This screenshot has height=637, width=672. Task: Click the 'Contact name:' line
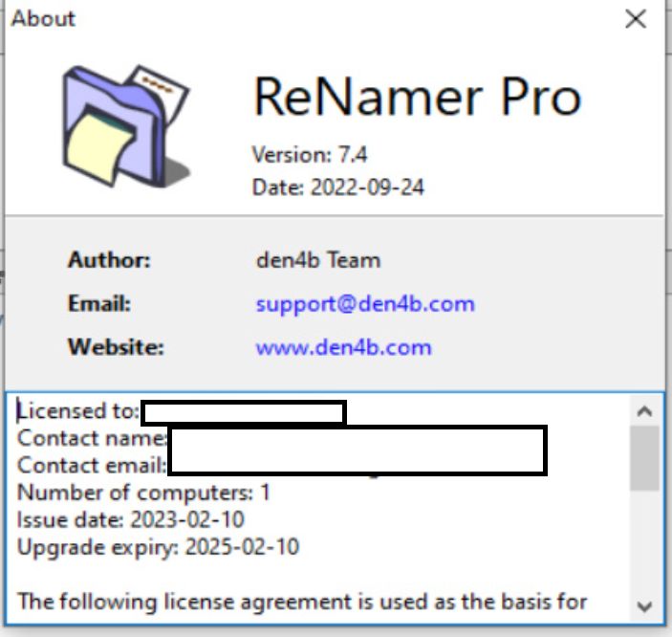[x=92, y=438]
